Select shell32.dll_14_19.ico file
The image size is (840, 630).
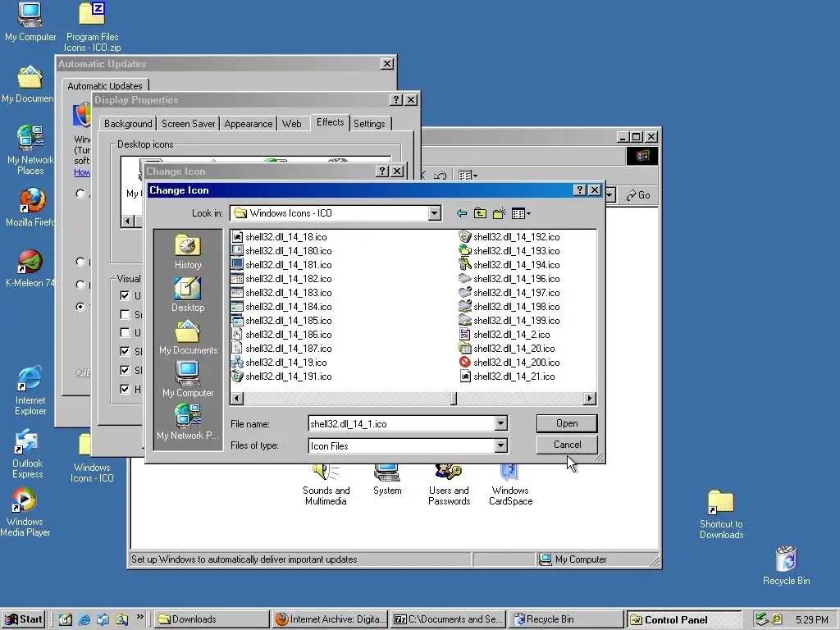point(280,362)
